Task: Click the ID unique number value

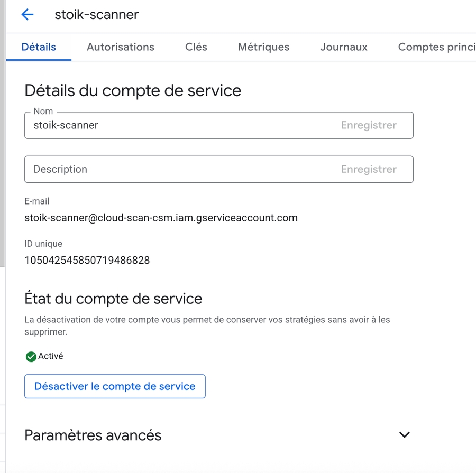Action: click(87, 260)
